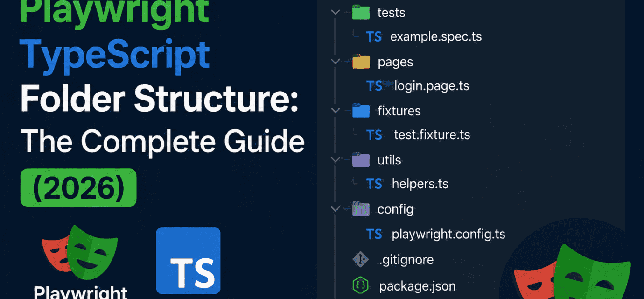Click the green (2026) badge
Screen dimensions: 644x299
pyautogui.click(x=78, y=188)
